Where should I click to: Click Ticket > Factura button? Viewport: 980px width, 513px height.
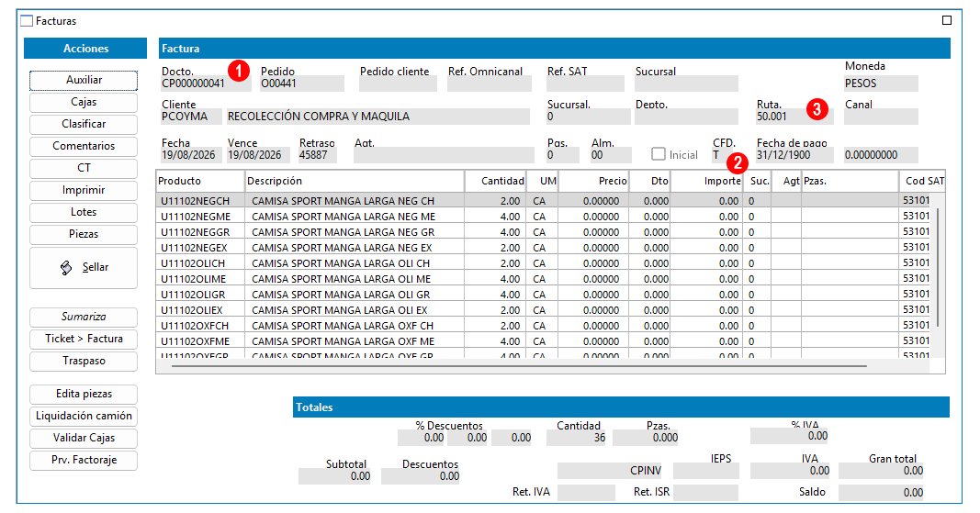click(x=84, y=339)
